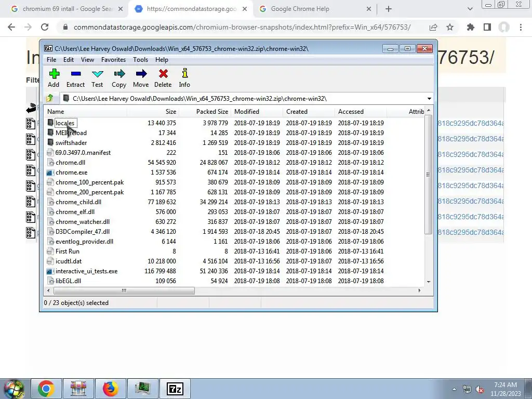Screen dimensions: 532x399
Task: Open Firefox from the Windows taskbar
Action: pyautogui.click(x=110, y=389)
